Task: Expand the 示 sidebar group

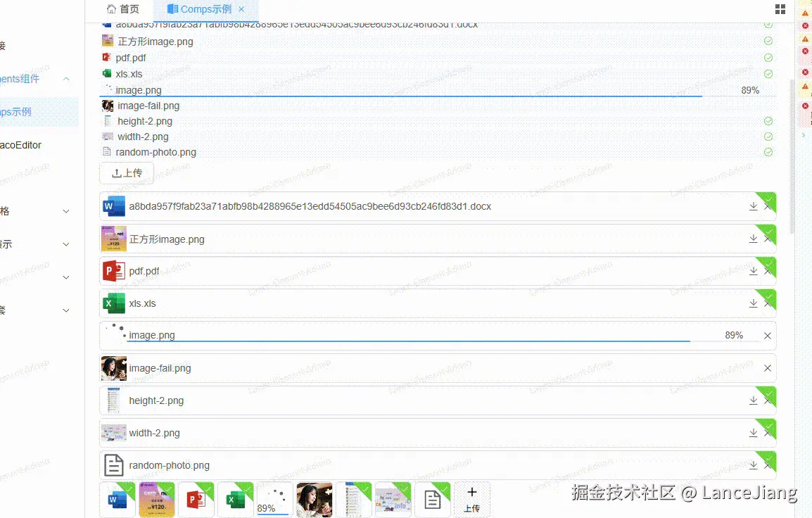Action: 65,244
